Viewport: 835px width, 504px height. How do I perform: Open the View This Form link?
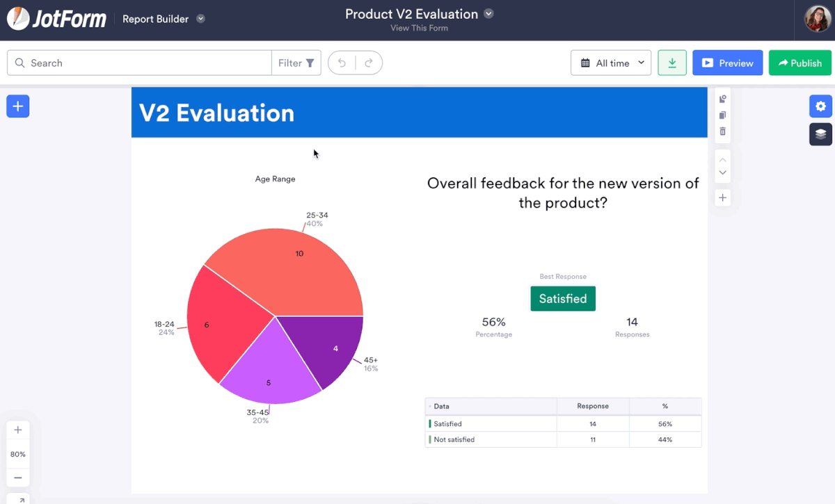[x=419, y=29]
